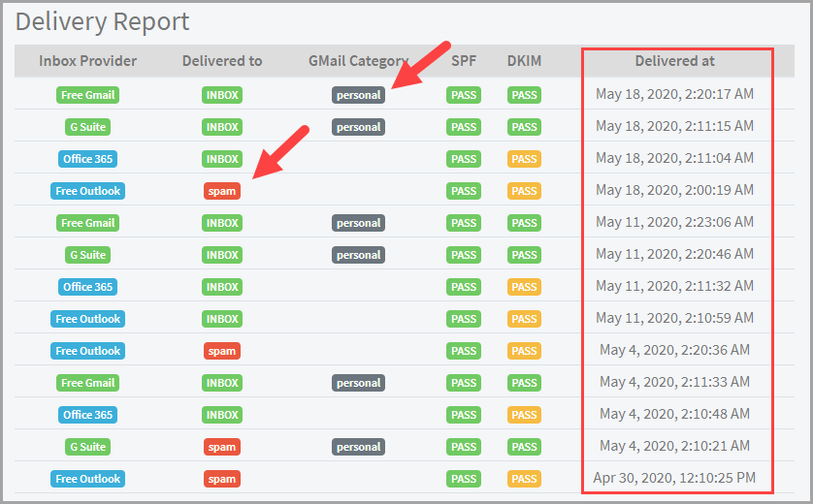813x504 pixels.
Task: Click the SPF PASS badge in the May 11 Free Gmail row
Action: (x=464, y=223)
